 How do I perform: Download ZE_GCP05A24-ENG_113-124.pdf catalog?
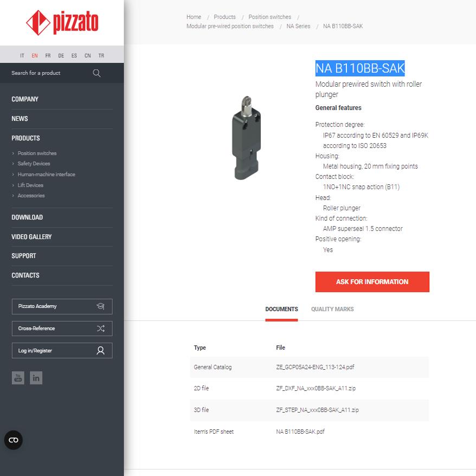[x=315, y=368]
